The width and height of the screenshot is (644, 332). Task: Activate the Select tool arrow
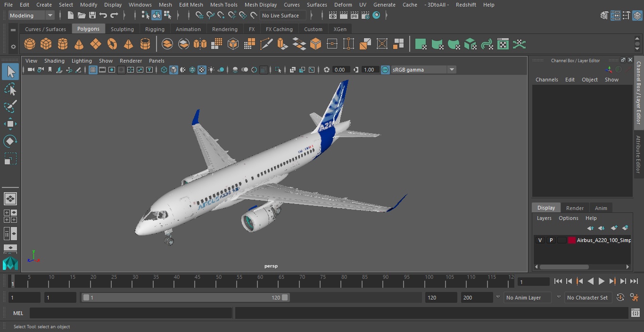tap(10, 72)
